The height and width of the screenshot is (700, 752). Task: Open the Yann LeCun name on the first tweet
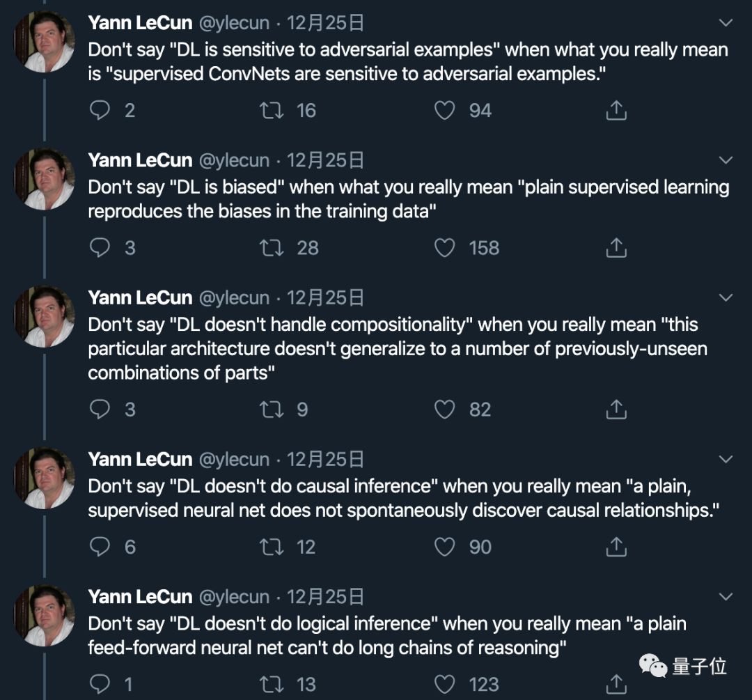pos(139,23)
